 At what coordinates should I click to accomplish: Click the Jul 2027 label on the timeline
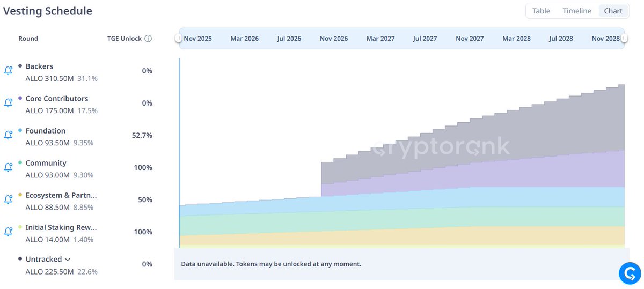[x=425, y=39]
